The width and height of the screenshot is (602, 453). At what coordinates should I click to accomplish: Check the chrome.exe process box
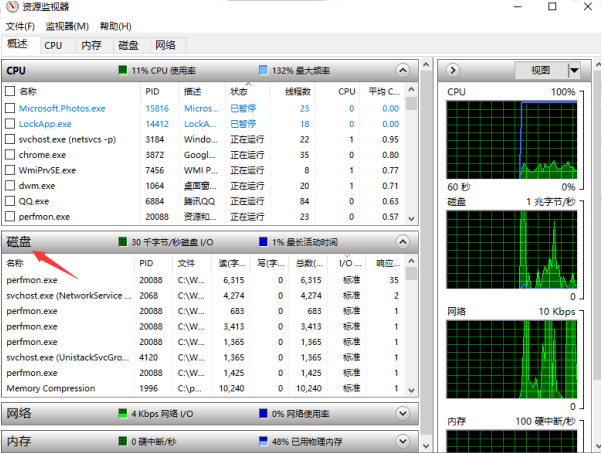pyautogui.click(x=10, y=155)
